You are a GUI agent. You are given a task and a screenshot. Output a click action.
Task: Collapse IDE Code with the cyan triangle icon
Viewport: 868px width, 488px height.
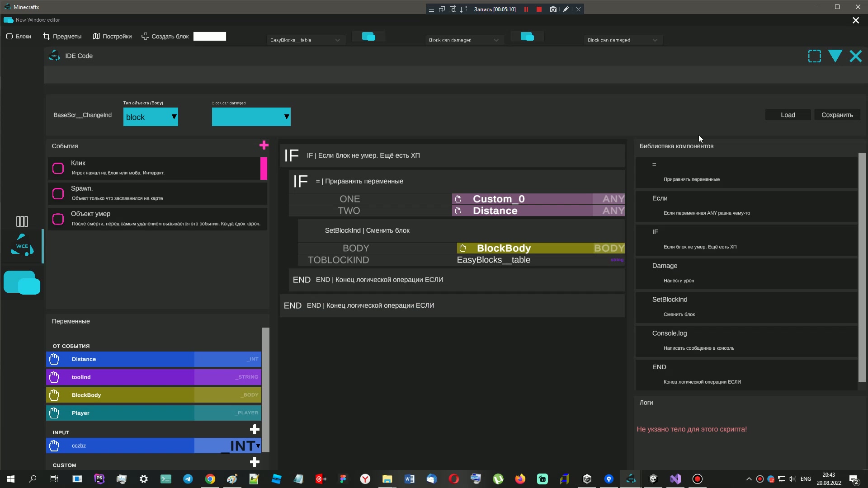click(835, 56)
